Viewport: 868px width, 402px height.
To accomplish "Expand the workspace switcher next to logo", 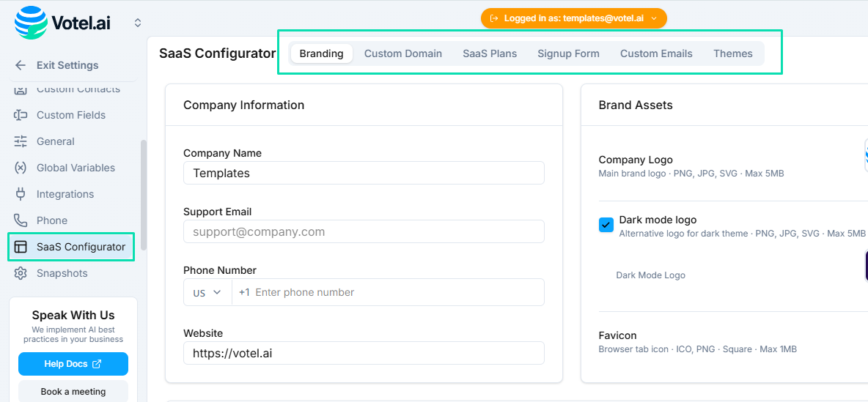I will (x=137, y=23).
